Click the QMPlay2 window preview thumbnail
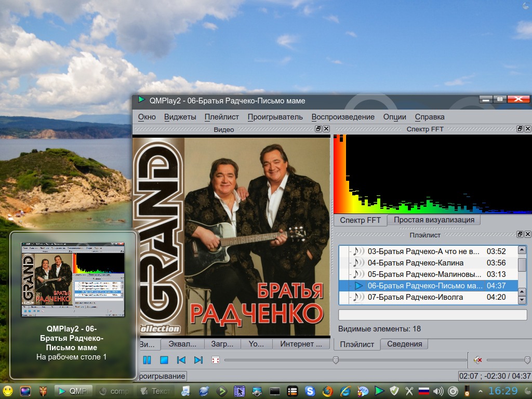The image size is (532, 399). (x=73, y=280)
